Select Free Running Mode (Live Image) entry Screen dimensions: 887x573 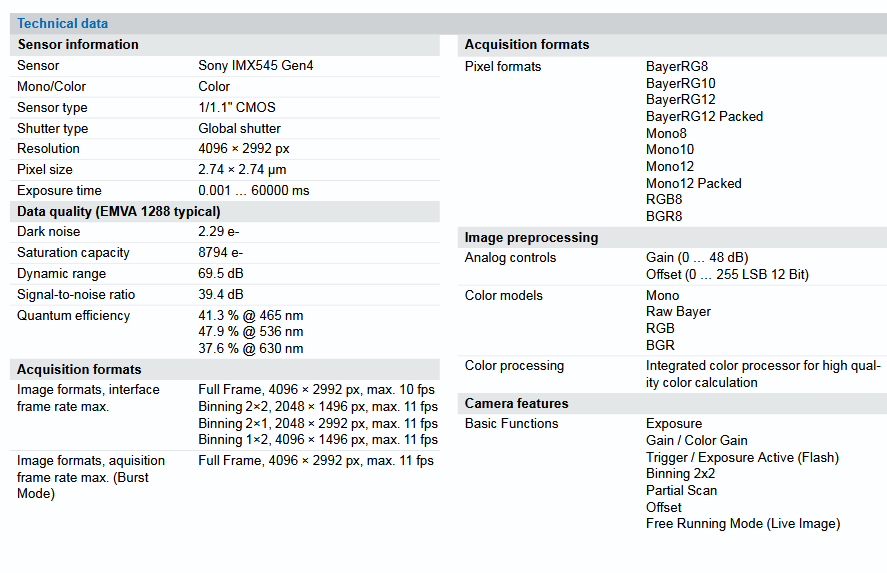coord(742,524)
